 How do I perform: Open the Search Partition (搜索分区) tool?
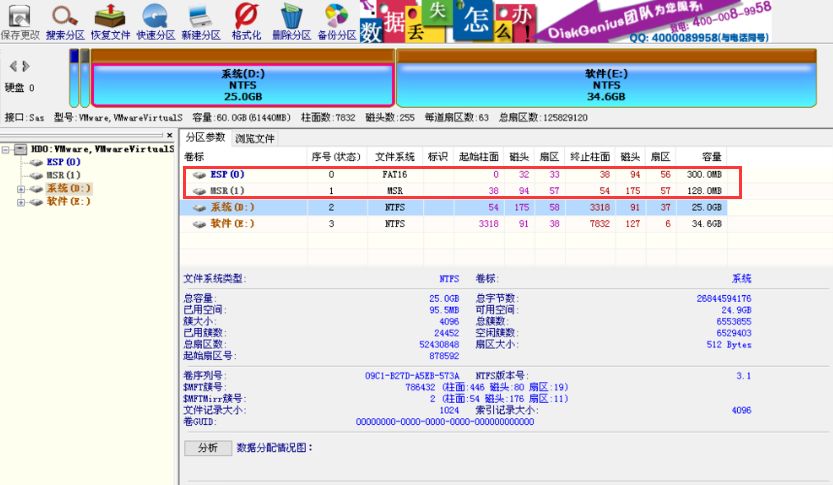(65, 22)
